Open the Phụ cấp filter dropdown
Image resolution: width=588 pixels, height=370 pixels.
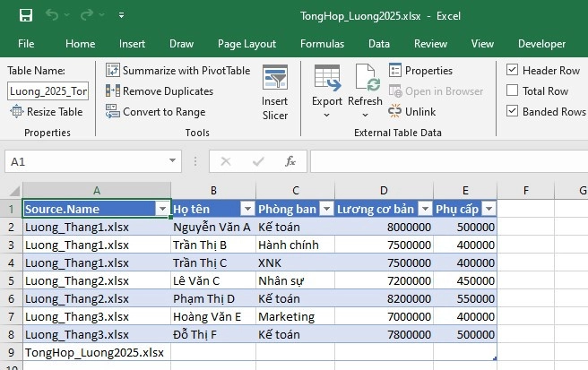[489, 209]
